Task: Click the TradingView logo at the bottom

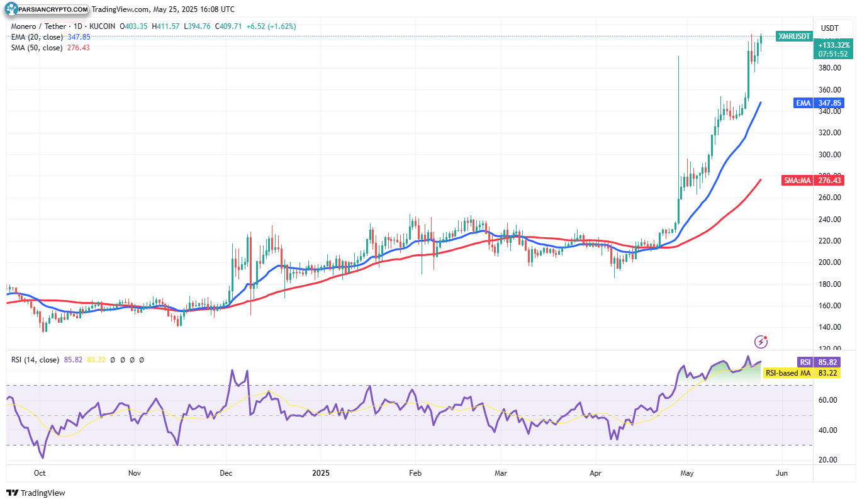Action: click(x=35, y=493)
